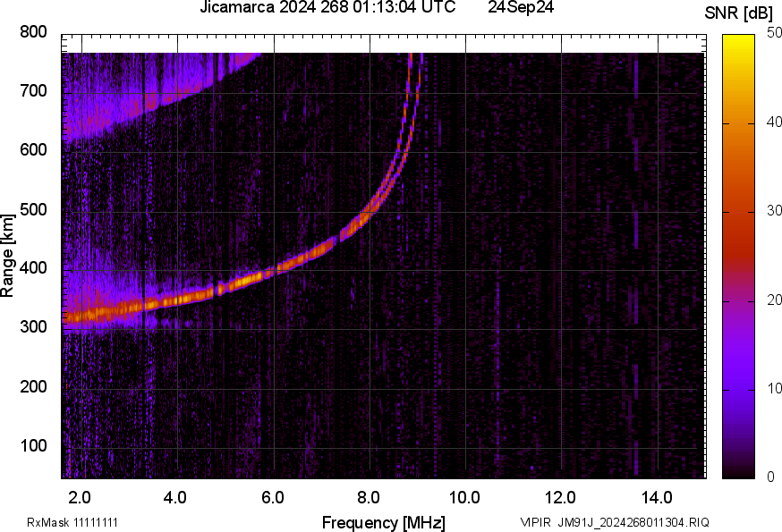
Task: Click the colorbar tick label '30'
Action: [x=774, y=211]
